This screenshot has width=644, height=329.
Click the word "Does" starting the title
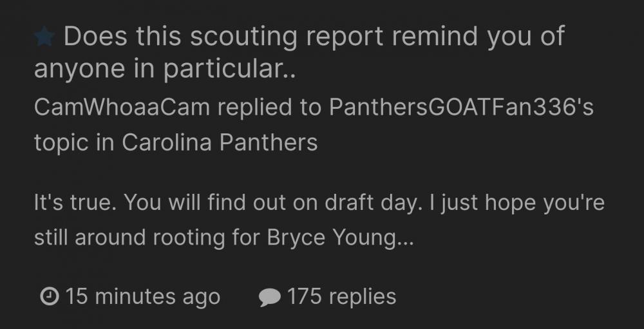click(94, 37)
